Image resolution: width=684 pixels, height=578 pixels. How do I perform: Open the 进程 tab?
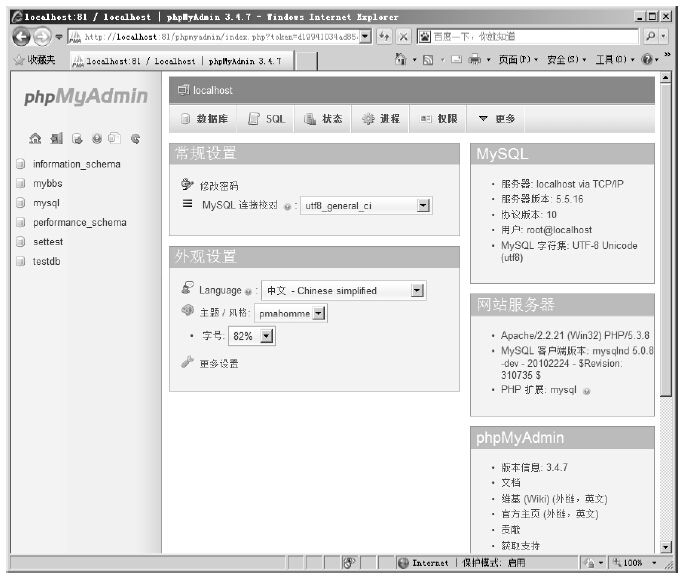pyautogui.click(x=380, y=118)
